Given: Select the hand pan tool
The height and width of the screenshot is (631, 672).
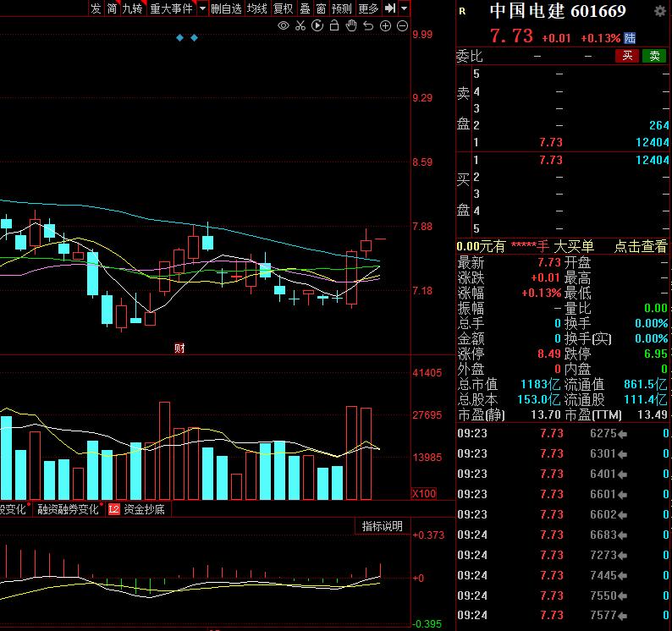Looking at the screenshot, I should pyautogui.click(x=351, y=26).
